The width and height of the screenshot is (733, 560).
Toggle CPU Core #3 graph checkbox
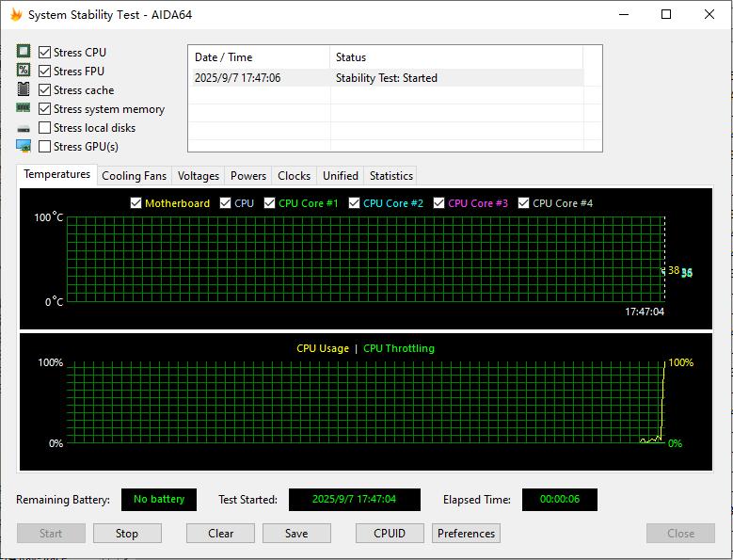(x=439, y=203)
